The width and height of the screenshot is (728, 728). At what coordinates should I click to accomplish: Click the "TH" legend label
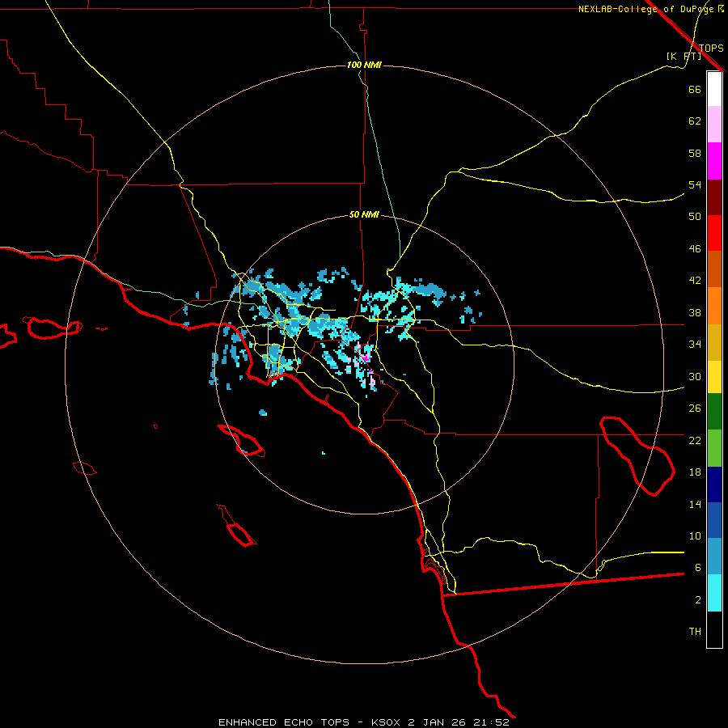tap(695, 632)
